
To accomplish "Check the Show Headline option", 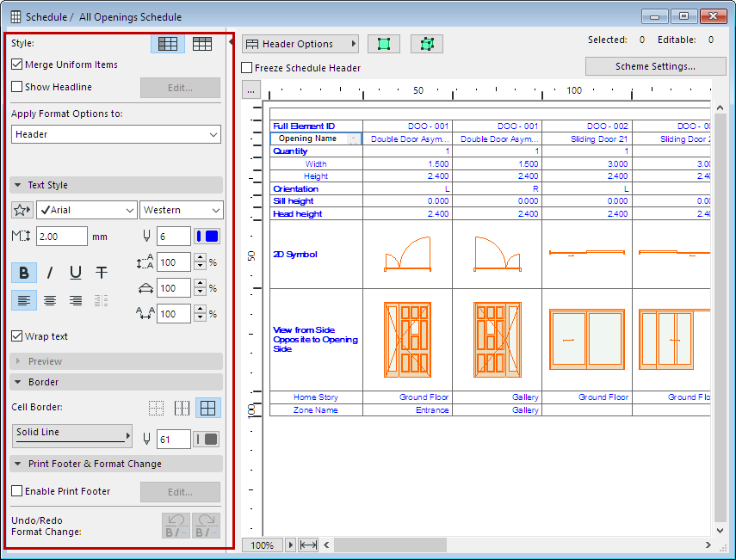I will click(x=15, y=86).
